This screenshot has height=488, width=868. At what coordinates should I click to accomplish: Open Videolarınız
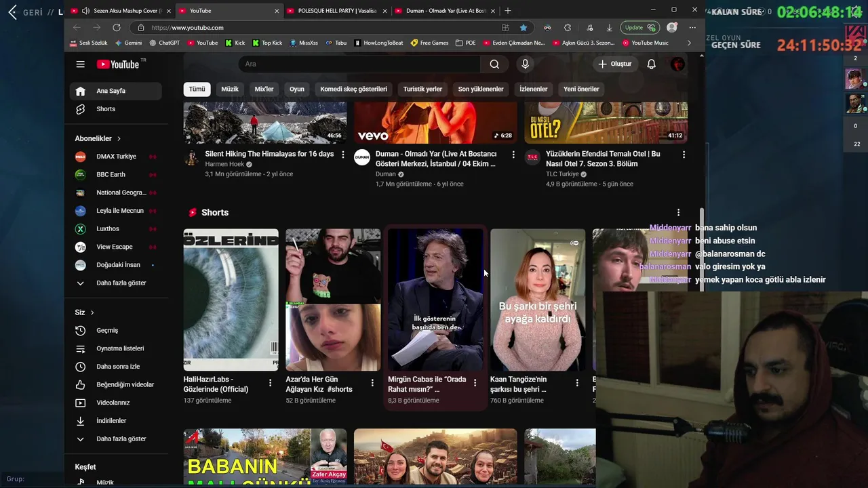point(115,403)
